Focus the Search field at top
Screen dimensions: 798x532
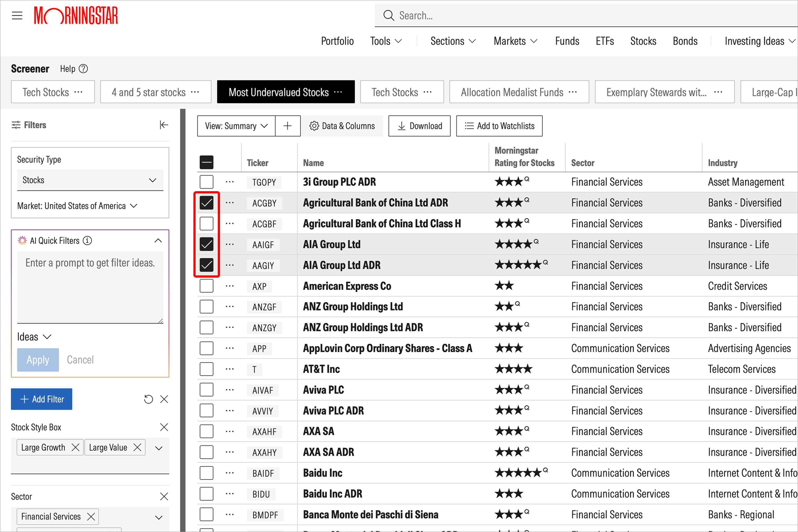(x=586, y=16)
